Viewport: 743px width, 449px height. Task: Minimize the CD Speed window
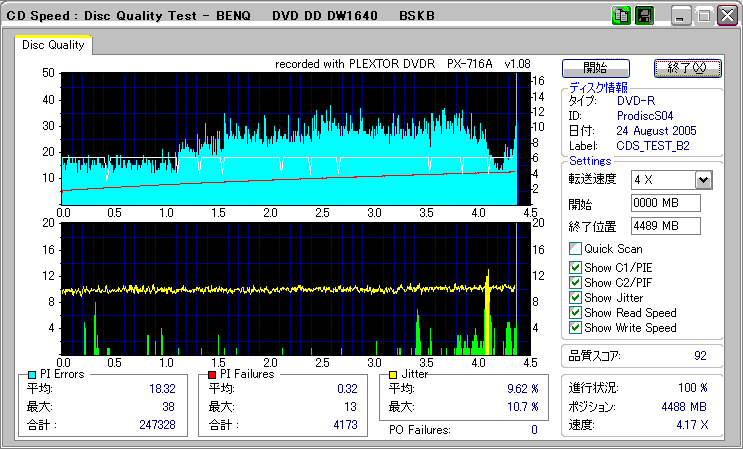coord(680,16)
